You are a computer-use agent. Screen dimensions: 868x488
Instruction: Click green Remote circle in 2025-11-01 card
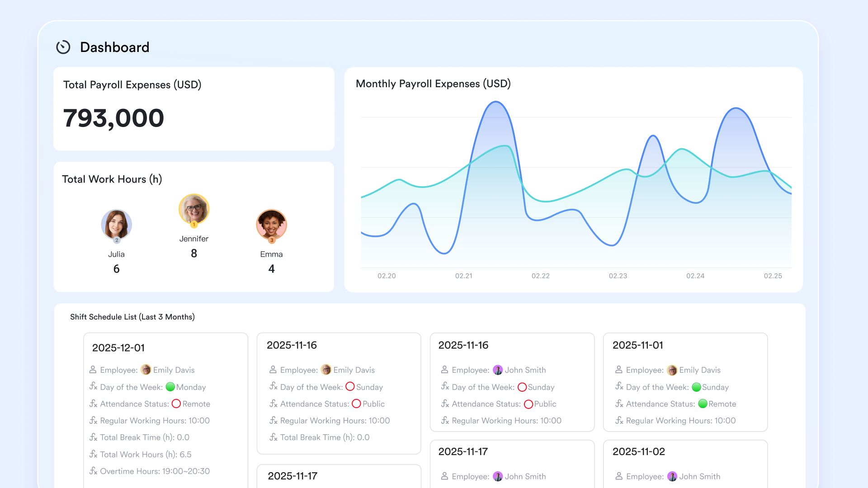point(703,404)
